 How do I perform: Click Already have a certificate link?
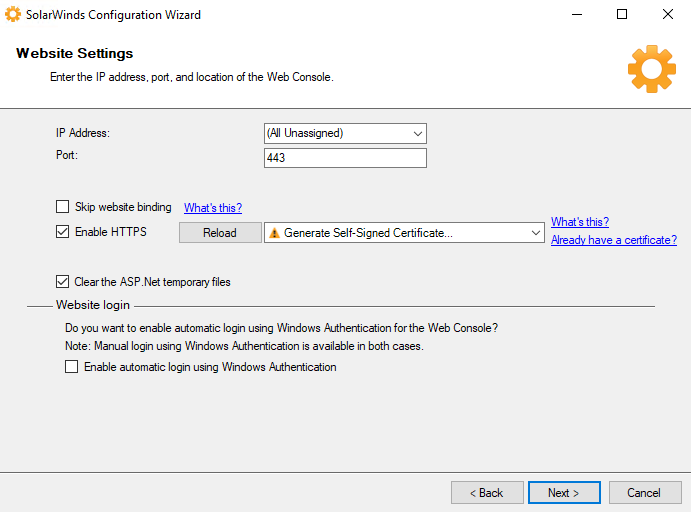click(x=614, y=240)
